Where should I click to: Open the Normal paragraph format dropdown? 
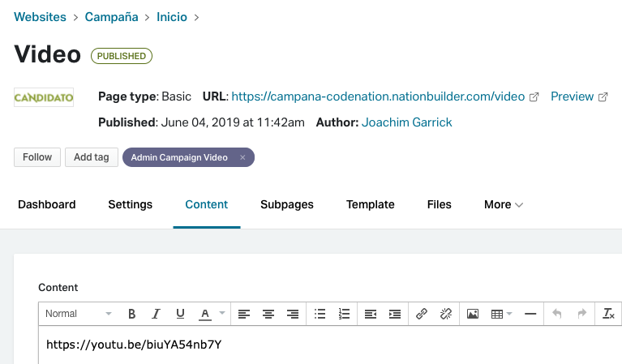[x=78, y=314]
